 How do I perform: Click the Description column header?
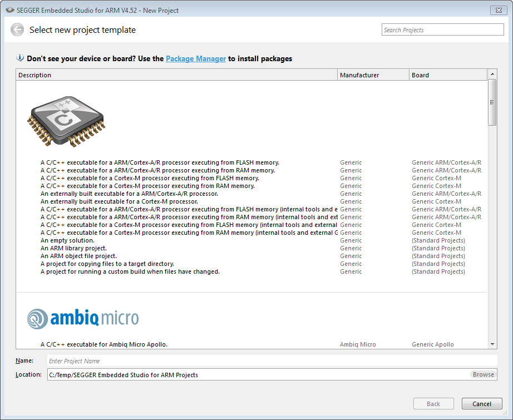click(177, 75)
